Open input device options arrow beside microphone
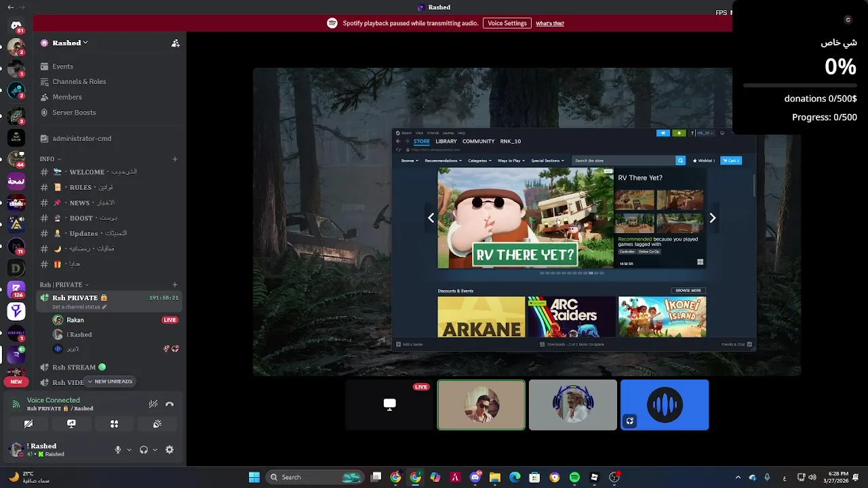Screen dimensions: 868x488 (x=129, y=449)
